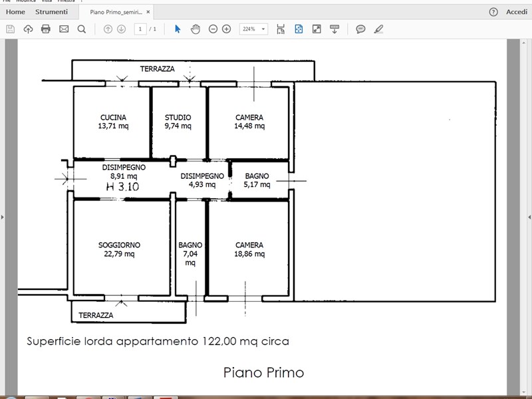This screenshot has height=399, width=532.
Task: Send file by email envelope icon
Action: pos(64,29)
